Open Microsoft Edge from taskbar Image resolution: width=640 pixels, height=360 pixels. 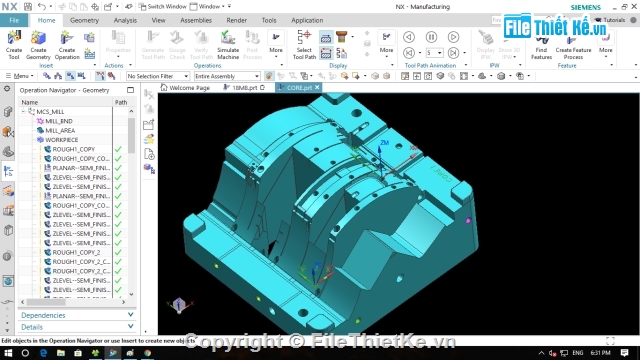43,353
